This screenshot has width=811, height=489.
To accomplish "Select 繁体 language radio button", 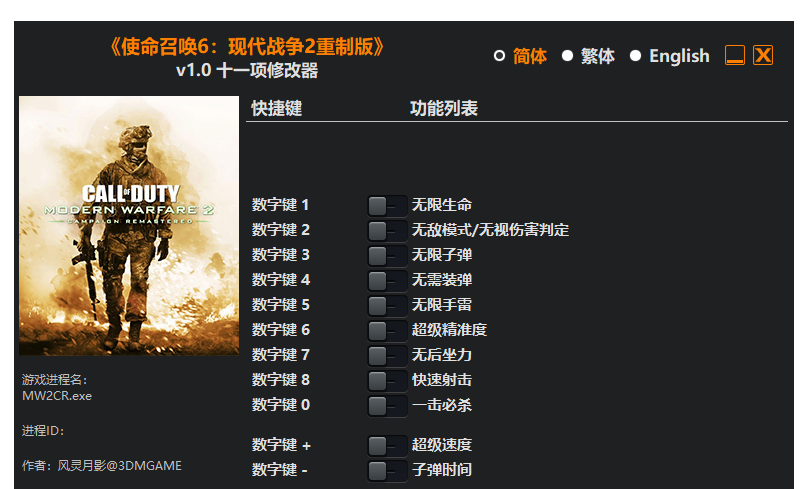I will 567,55.
